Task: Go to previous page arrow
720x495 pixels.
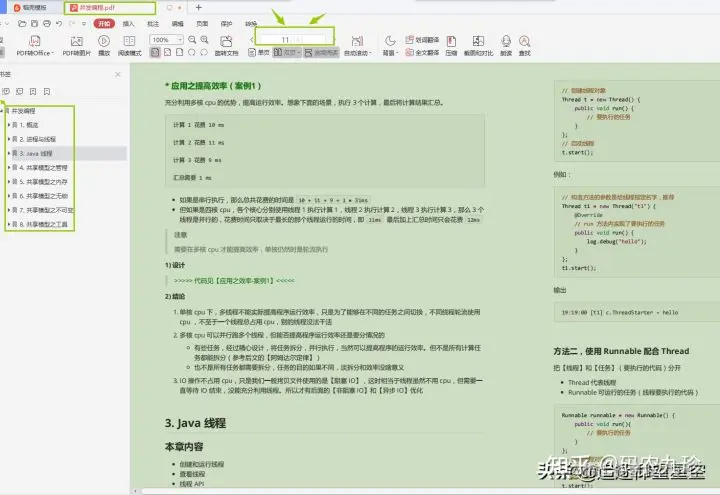Action: (x=252, y=40)
